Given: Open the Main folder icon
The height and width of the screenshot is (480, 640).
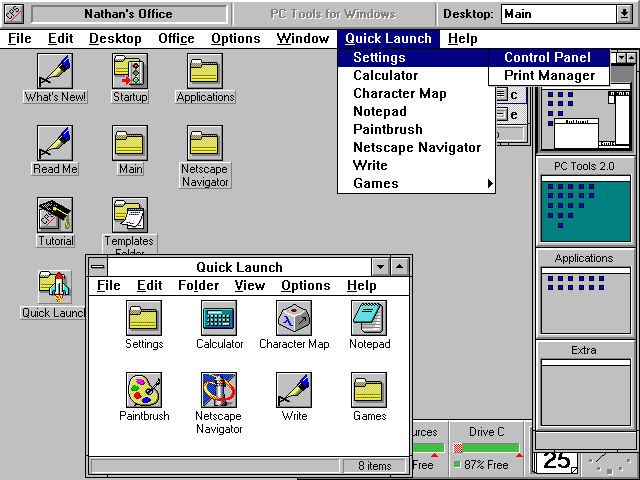Looking at the screenshot, I should pyautogui.click(x=130, y=143).
